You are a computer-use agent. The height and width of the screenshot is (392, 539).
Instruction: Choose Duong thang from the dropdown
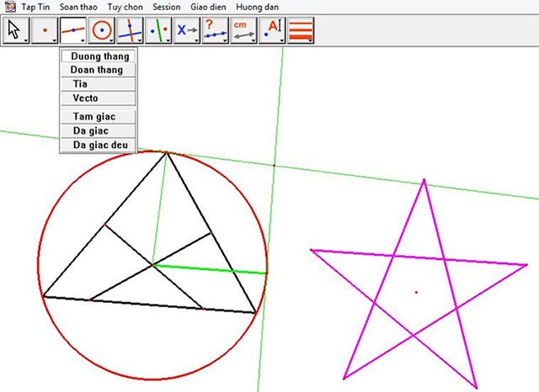[99, 56]
